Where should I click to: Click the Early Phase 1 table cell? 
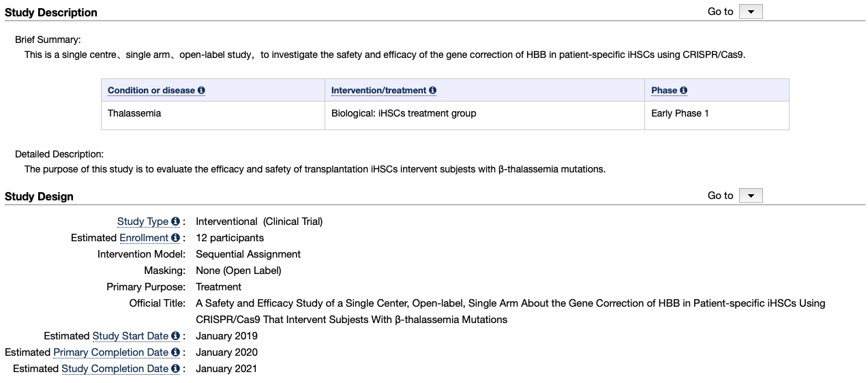tap(680, 114)
